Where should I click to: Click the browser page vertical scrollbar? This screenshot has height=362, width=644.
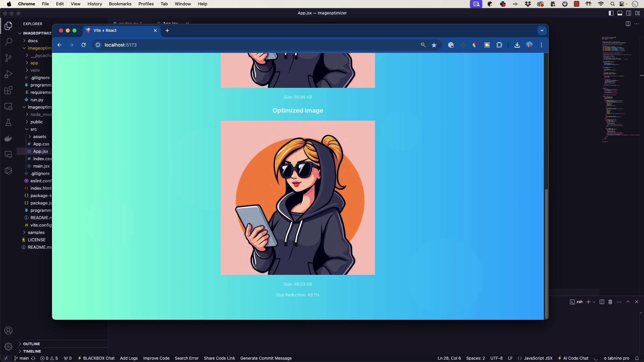point(546,253)
